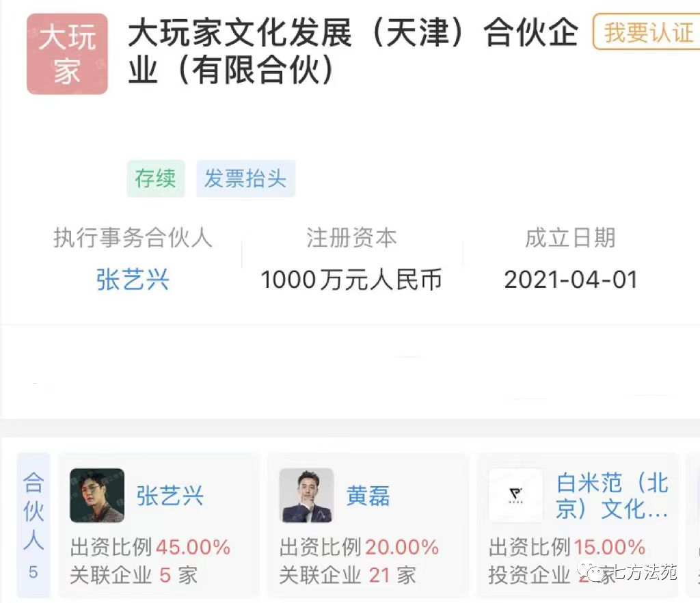View 黄磊 关联企业 21 家

point(348,575)
